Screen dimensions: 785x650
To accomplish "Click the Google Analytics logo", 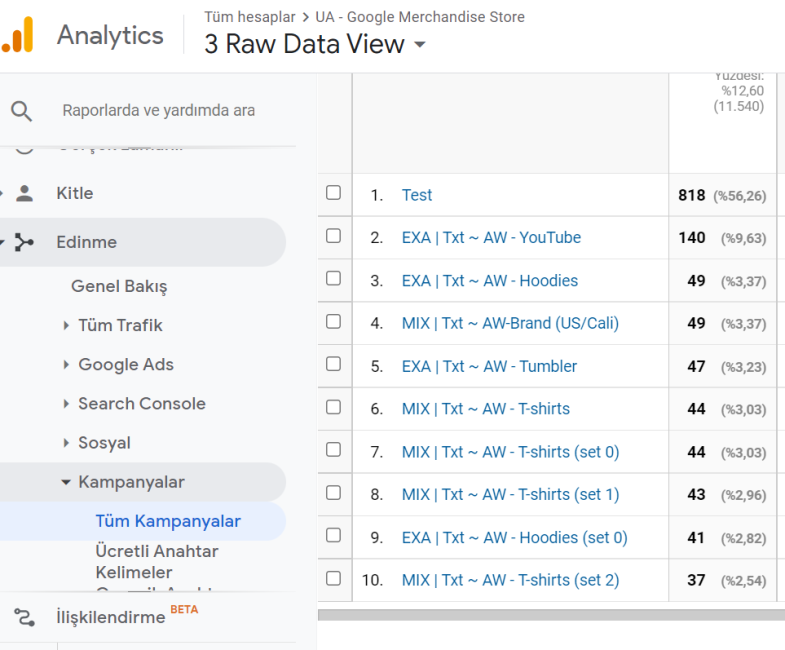I will click(x=18, y=35).
